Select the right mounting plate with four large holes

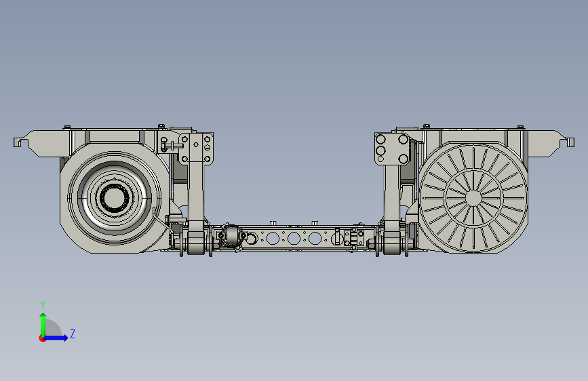(392, 149)
